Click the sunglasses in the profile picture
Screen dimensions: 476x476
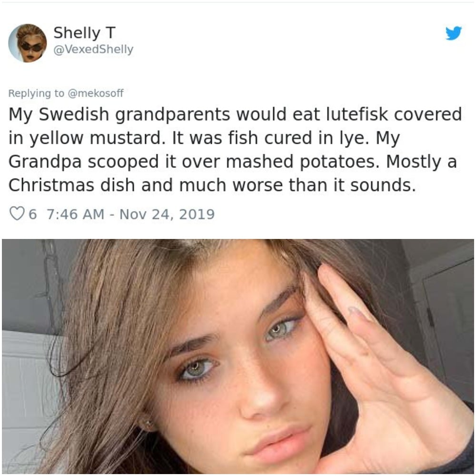(x=31, y=47)
